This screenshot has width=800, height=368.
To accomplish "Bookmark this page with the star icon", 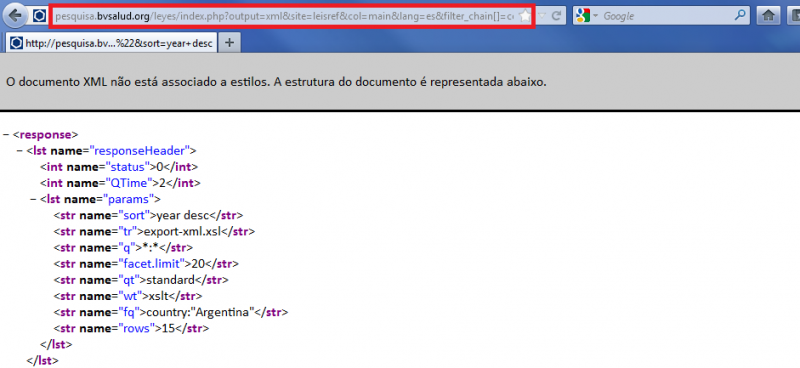I will 525,16.
